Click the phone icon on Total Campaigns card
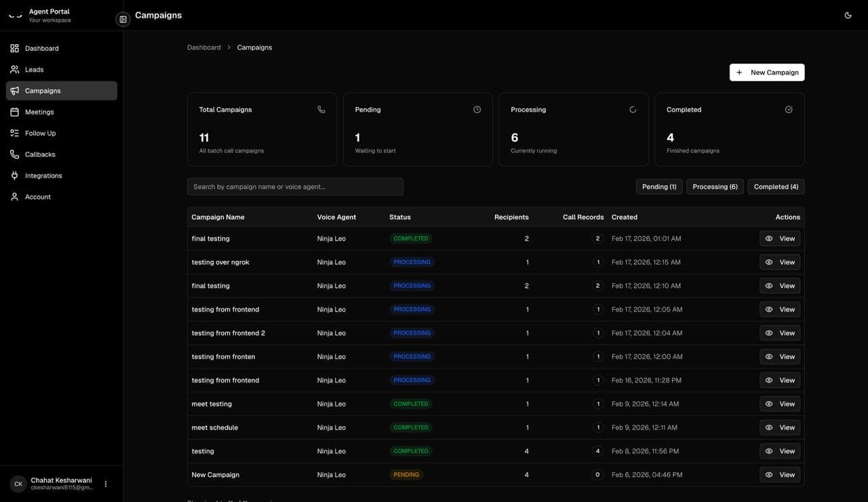The width and height of the screenshot is (868, 502). [320, 108]
